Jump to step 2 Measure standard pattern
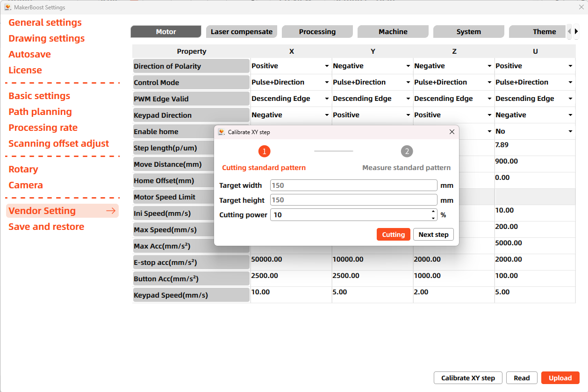The image size is (588, 392). coord(407,151)
